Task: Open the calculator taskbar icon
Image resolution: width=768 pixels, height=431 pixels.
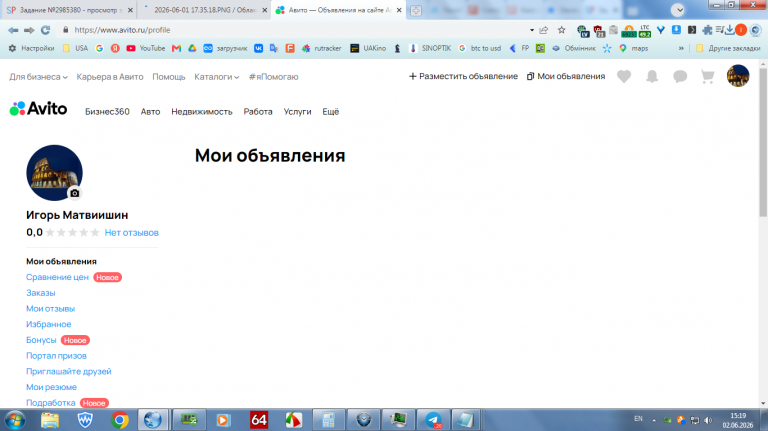Action: [328, 420]
